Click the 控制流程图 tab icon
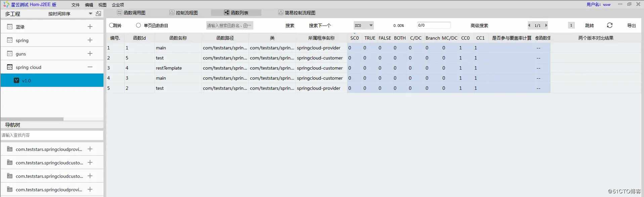Viewport: 644px width, 197px height. coord(172,12)
